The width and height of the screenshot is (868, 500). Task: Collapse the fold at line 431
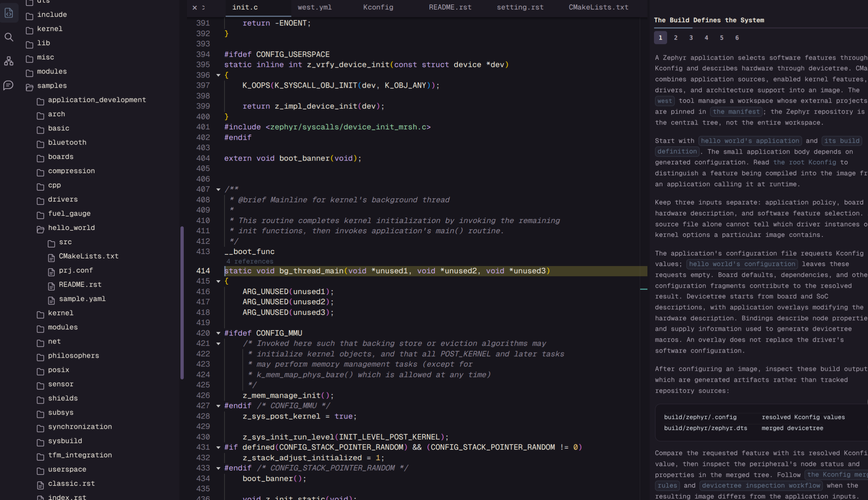pos(218,448)
